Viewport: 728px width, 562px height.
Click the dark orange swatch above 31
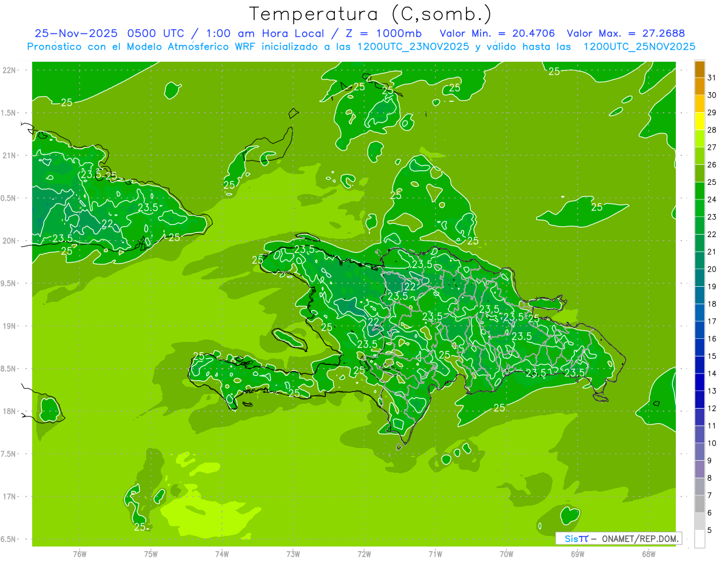pos(699,69)
